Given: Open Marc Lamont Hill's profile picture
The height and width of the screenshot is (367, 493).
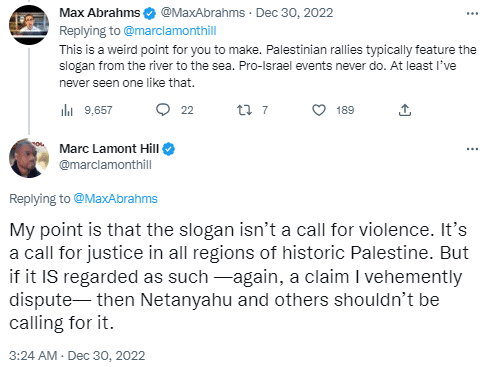Looking at the screenshot, I should pos(29,158).
